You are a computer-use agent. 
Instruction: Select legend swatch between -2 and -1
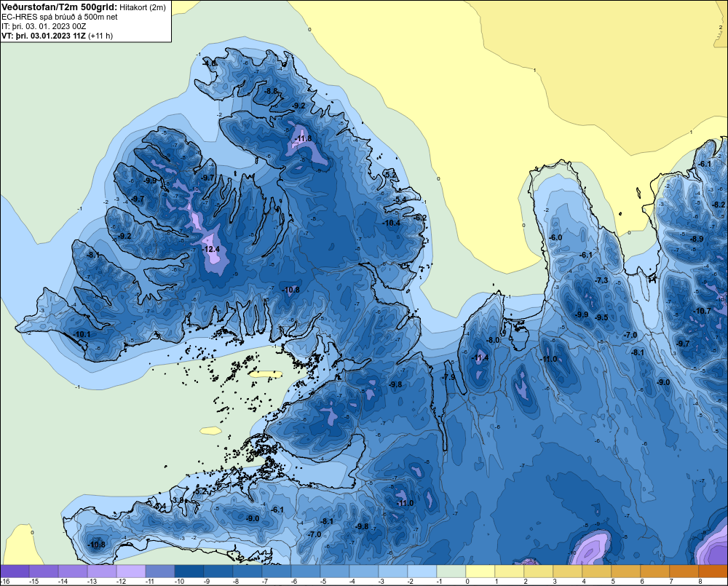point(422,571)
